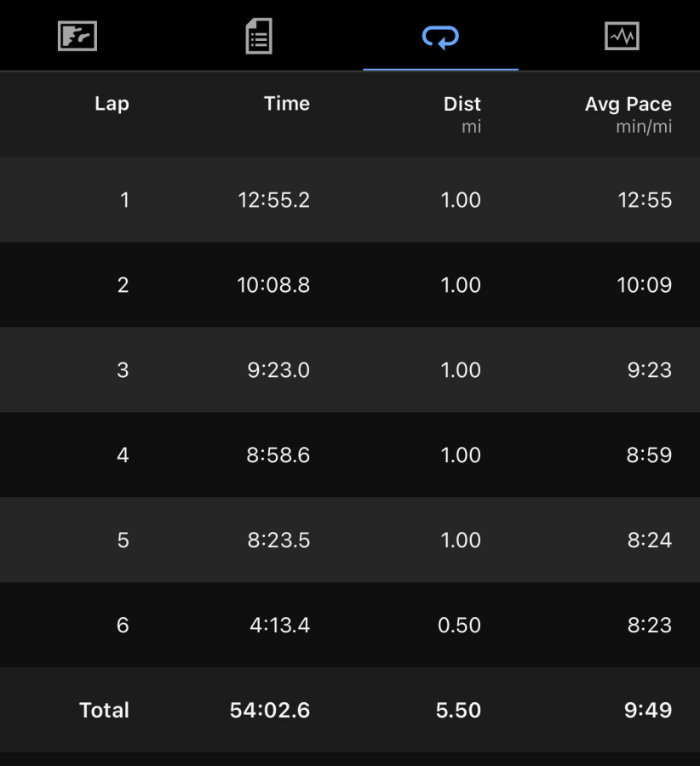700x766 pixels.
Task: Select lap 6 row time 4:13.4
Action: 279,625
